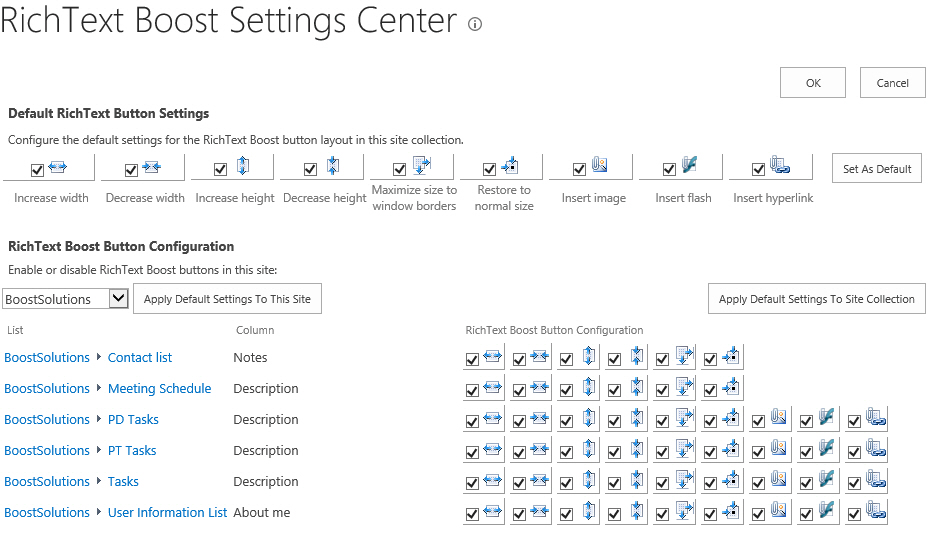Click the OK button
This screenshot has width=932, height=542.
[813, 83]
